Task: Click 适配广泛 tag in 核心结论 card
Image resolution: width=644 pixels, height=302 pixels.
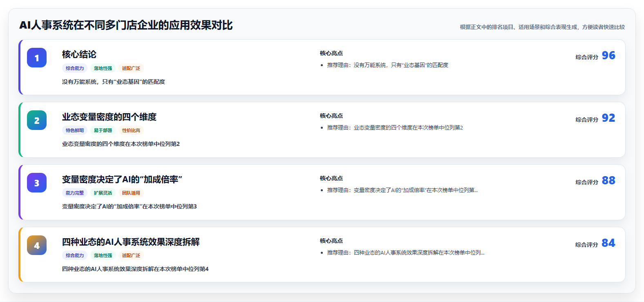Action: coord(131,68)
